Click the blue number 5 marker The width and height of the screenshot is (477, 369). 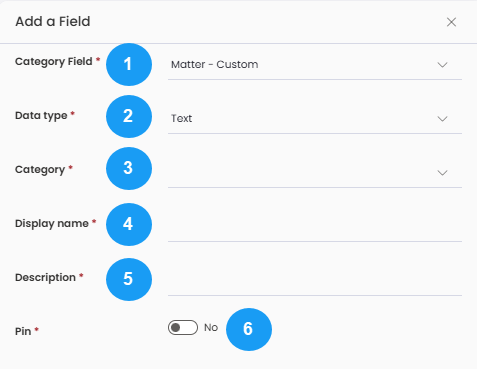coord(129,279)
